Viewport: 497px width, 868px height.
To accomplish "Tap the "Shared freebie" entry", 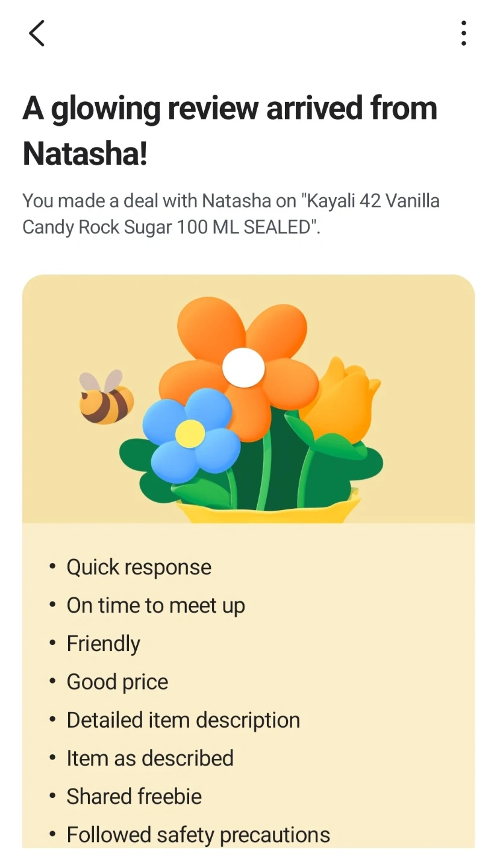I will 134,796.
